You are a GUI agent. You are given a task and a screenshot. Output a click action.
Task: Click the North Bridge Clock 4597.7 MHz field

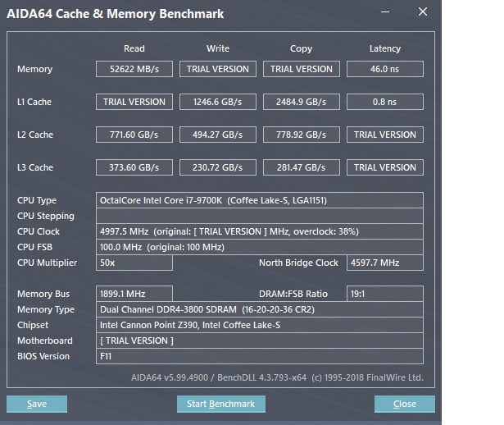(384, 263)
